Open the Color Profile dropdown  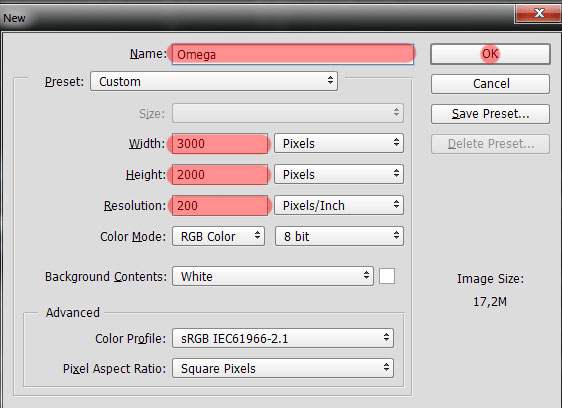click(x=283, y=338)
